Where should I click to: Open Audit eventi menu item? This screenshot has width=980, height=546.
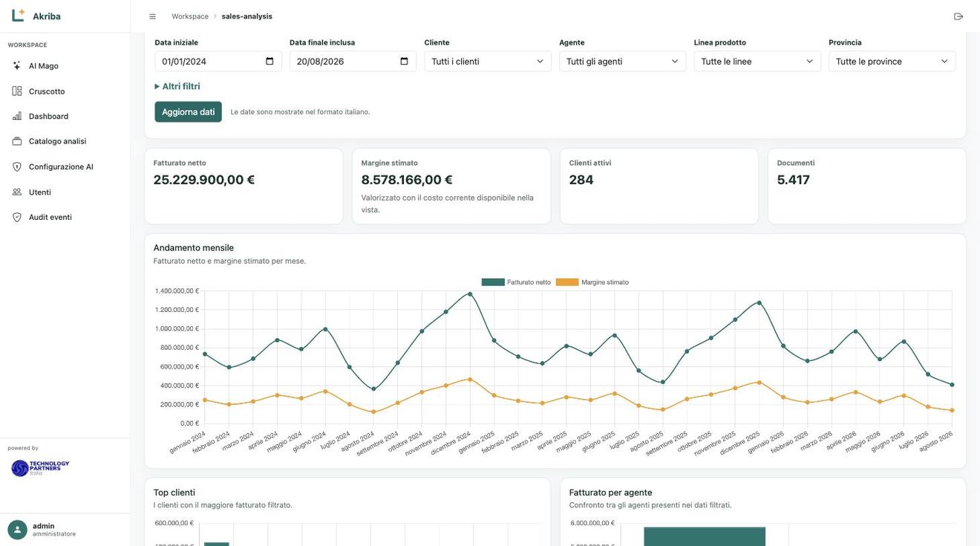(65, 217)
